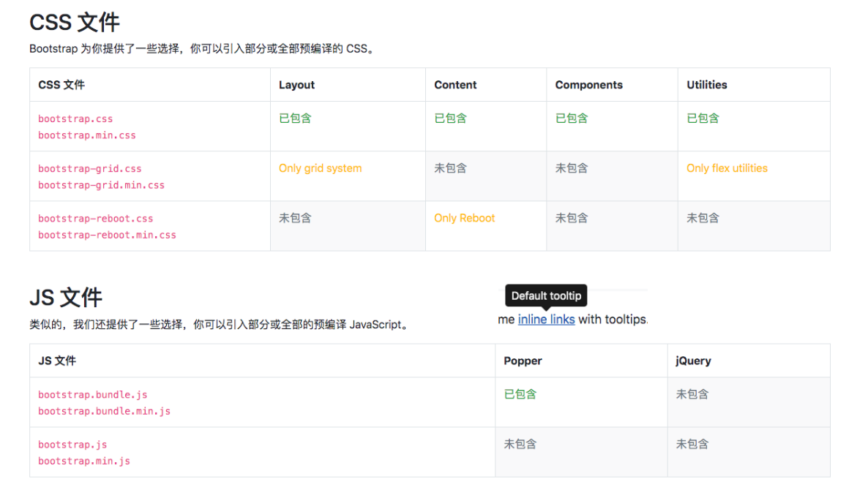Image resolution: width=868 pixels, height=501 pixels.
Task: Click the "bootstrap-reboot.css" file name
Action: [96, 219]
